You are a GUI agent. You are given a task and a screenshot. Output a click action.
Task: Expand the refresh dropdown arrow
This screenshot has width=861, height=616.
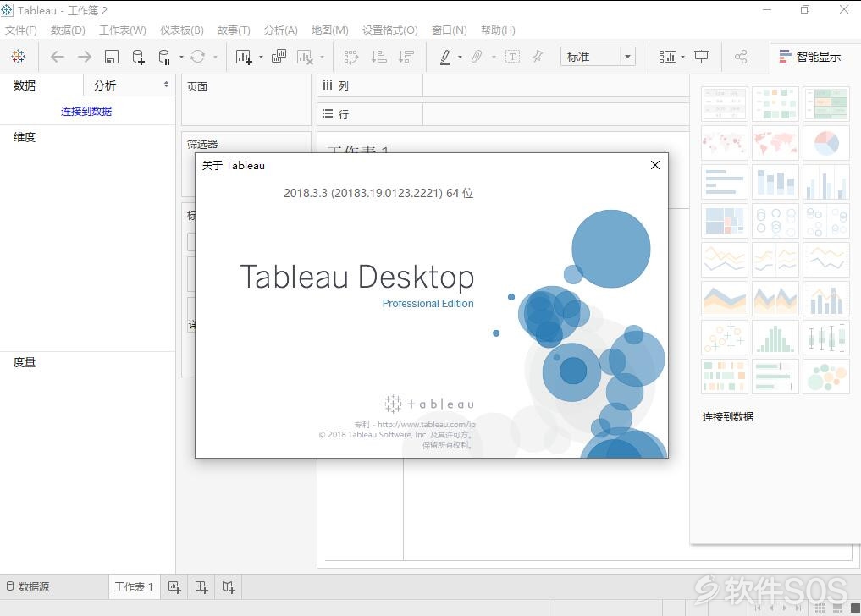click(x=215, y=57)
